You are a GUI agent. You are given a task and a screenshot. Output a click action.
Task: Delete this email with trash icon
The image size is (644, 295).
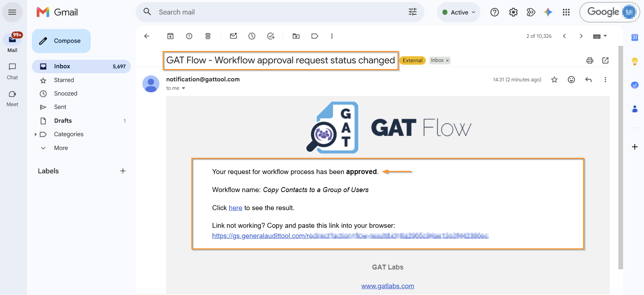pyautogui.click(x=208, y=36)
